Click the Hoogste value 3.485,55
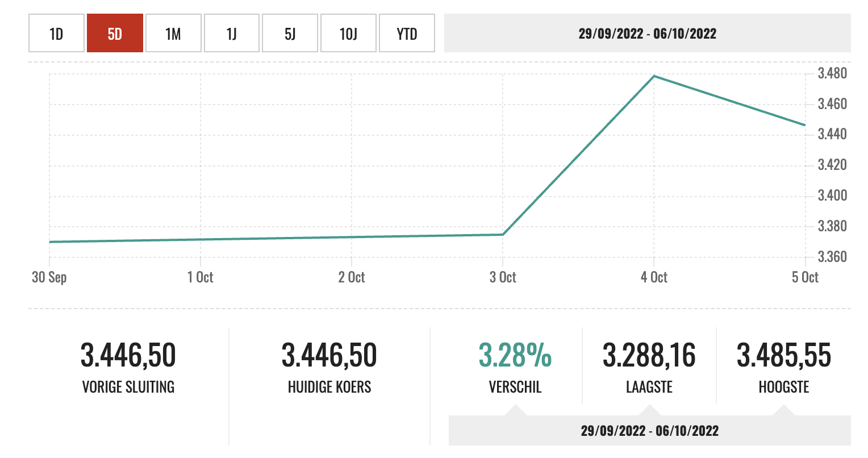The height and width of the screenshot is (458, 868). coord(784,355)
